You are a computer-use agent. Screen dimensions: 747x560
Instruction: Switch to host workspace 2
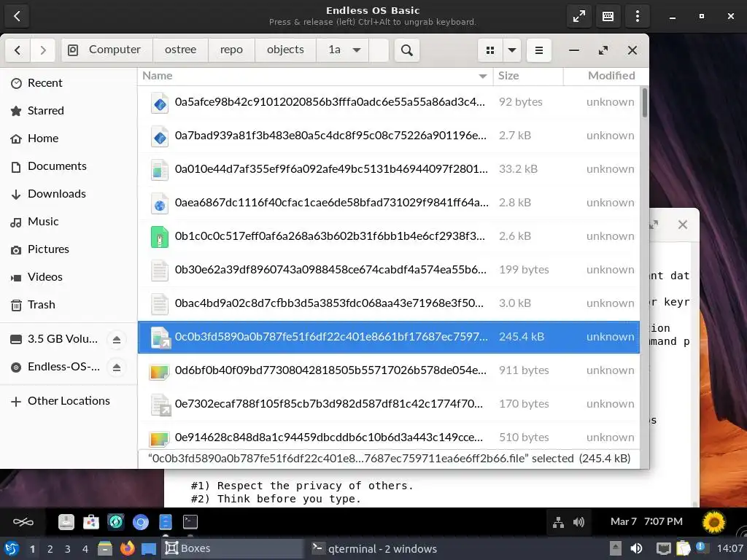pos(50,549)
